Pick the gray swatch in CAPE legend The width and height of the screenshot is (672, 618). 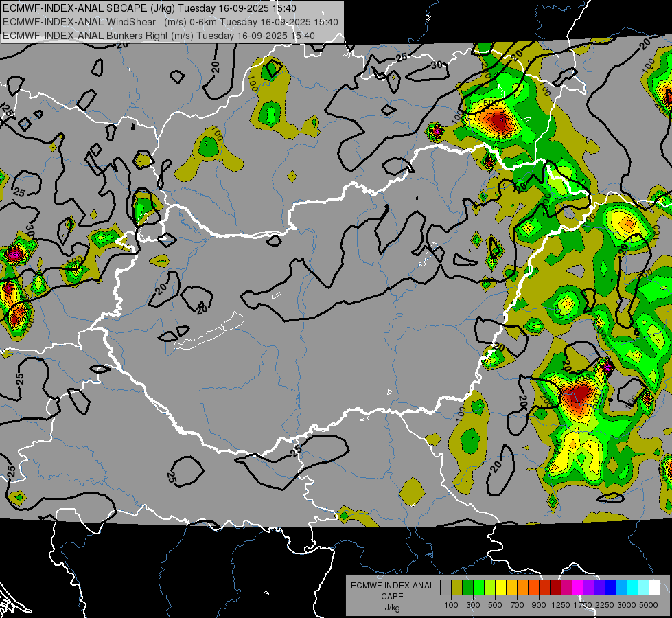coord(445,588)
